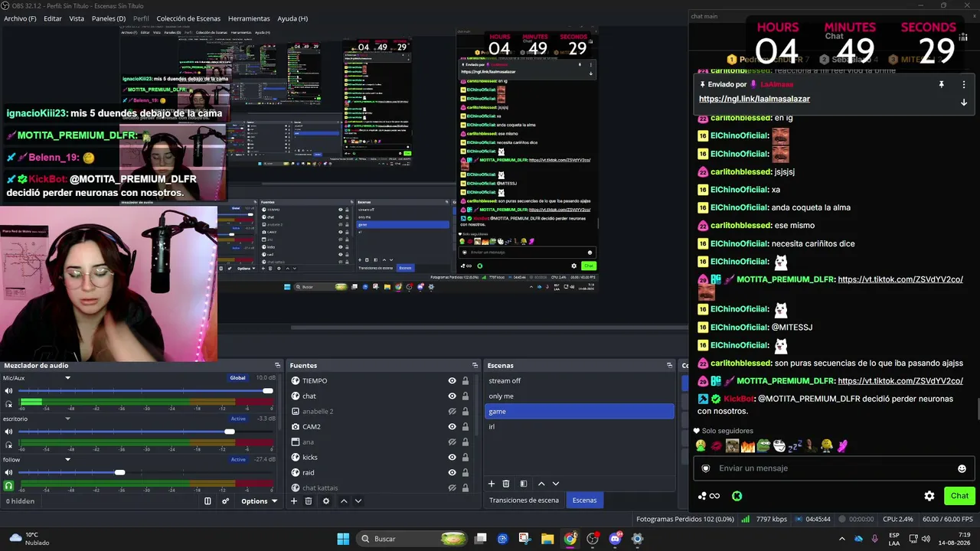
Task: Move source down in Fuentes list
Action: (x=358, y=501)
